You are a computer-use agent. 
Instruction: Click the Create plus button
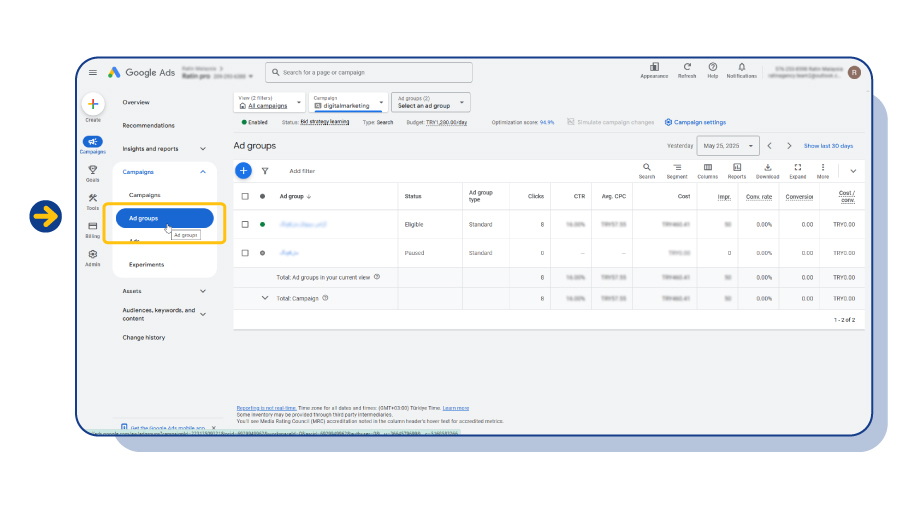click(93, 104)
